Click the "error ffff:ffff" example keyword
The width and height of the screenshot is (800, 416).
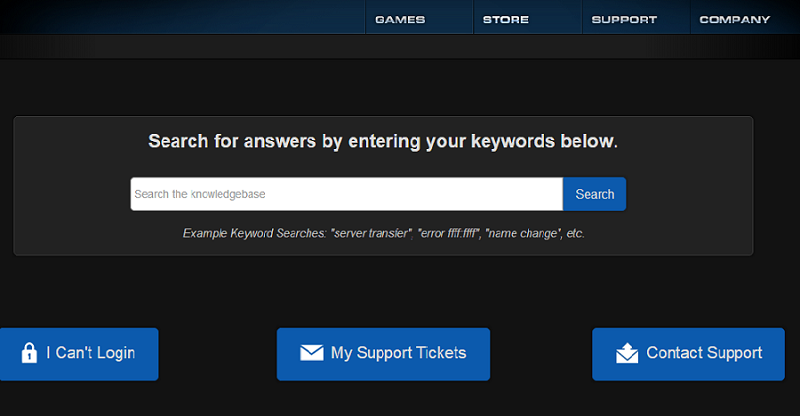pyautogui.click(x=449, y=233)
